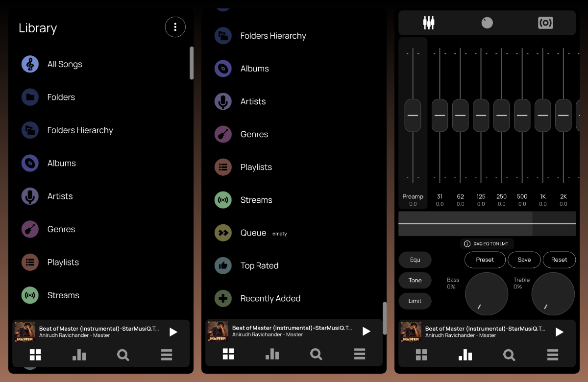Open the reverb speaker icon in top bar
The height and width of the screenshot is (382, 588).
coord(545,23)
